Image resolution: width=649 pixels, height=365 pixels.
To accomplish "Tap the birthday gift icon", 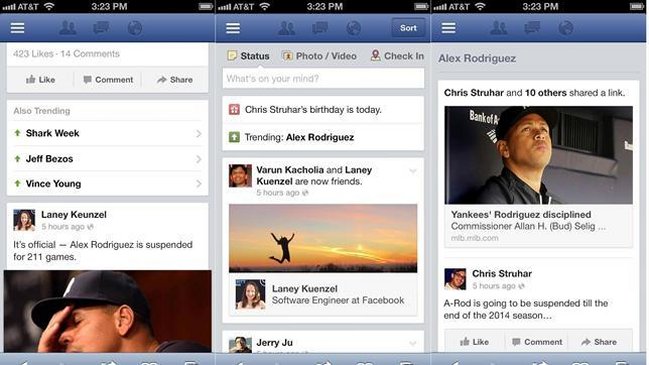I will pos(234,110).
